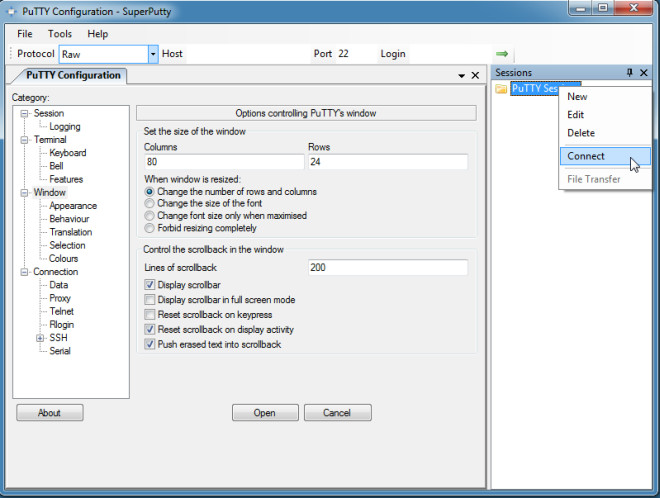This screenshot has width=660, height=498.
Task: Toggle Display scrollbar checkbox
Action: click(149, 285)
